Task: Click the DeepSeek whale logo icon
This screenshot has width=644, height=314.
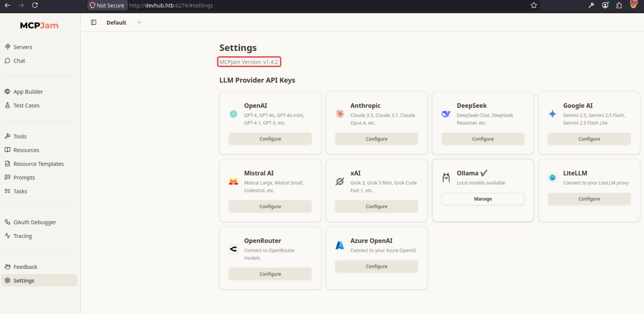Action: click(446, 114)
